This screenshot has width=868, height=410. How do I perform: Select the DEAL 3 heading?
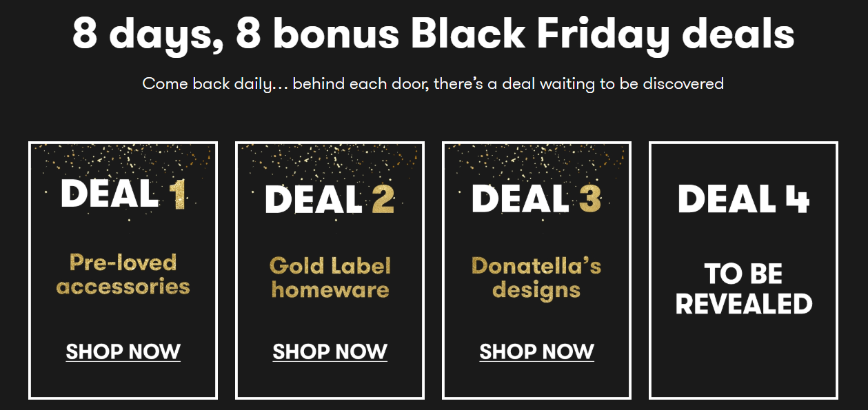click(536, 198)
